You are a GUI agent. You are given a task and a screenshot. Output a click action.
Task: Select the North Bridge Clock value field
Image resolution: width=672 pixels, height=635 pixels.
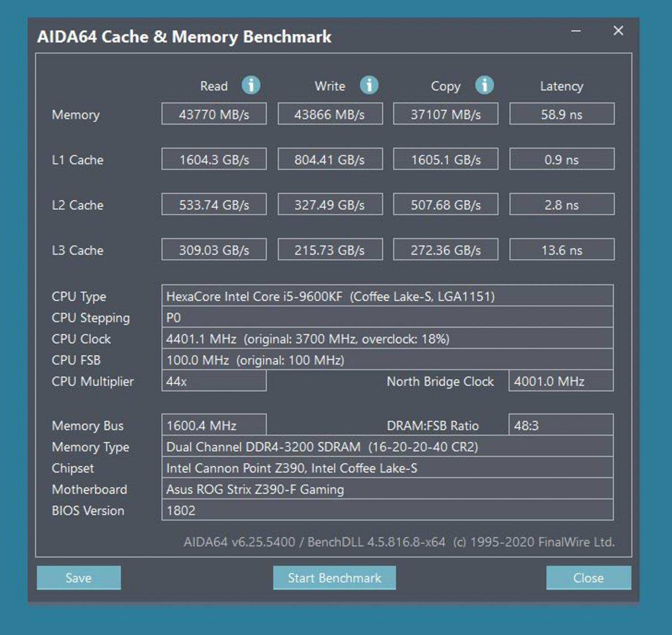(560, 381)
